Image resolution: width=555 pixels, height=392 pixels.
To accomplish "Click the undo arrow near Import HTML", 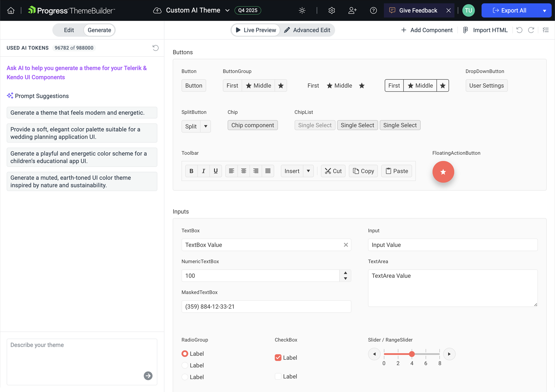I will 519,30.
